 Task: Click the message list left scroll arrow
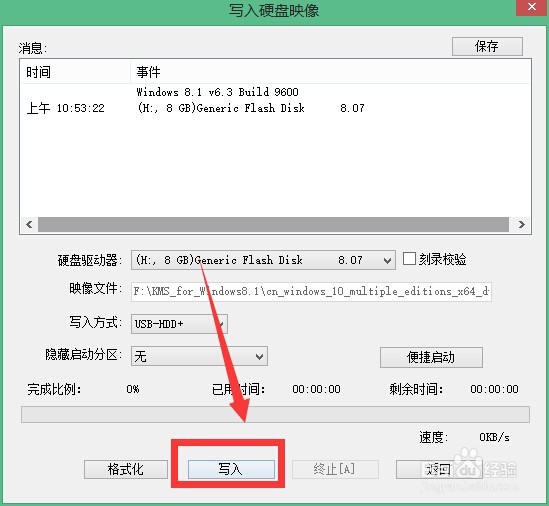point(29,224)
